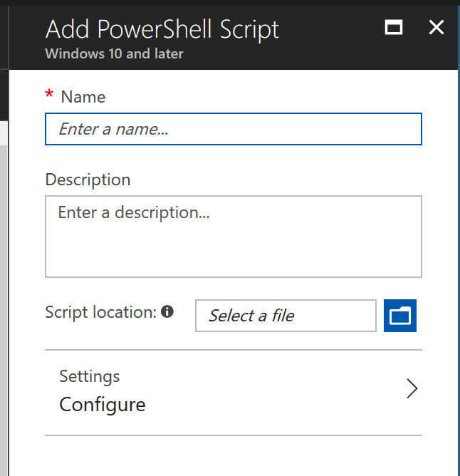Open the blue folder browse button
Image resolution: width=460 pixels, height=476 pixels.
[400, 316]
